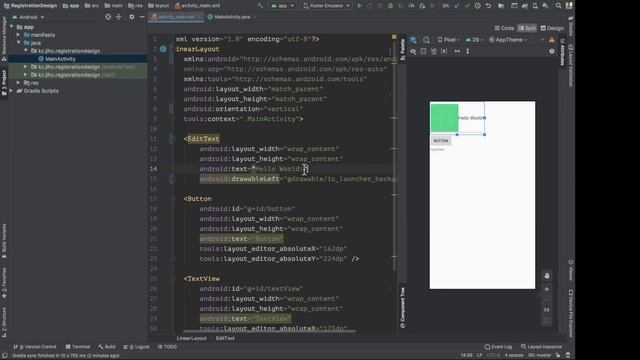Click the view options eye icon in designer
Viewport: 640px width, 360px height.
413,51
